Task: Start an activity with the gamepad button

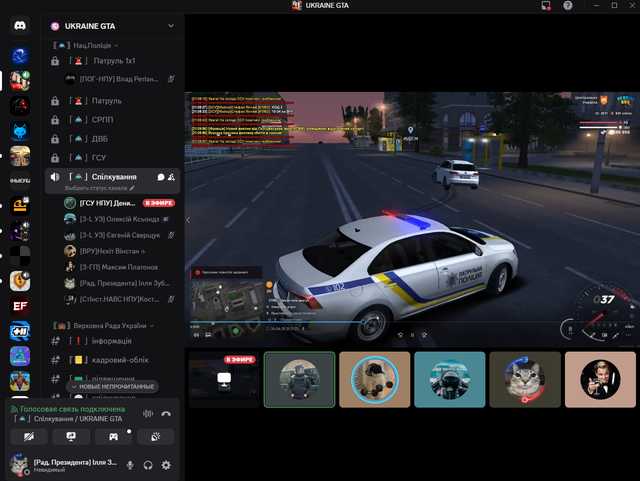Action: [x=113, y=436]
